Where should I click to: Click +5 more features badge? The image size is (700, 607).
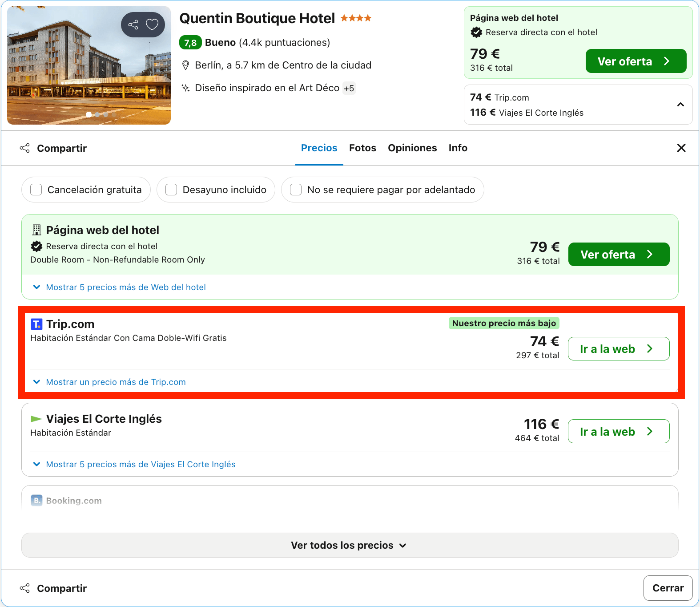(349, 88)
